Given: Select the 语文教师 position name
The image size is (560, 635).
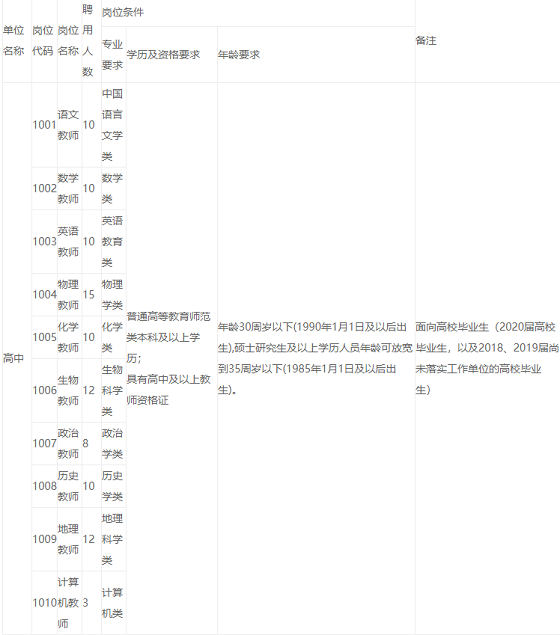Looking at the screenshot, I should 68,125.
